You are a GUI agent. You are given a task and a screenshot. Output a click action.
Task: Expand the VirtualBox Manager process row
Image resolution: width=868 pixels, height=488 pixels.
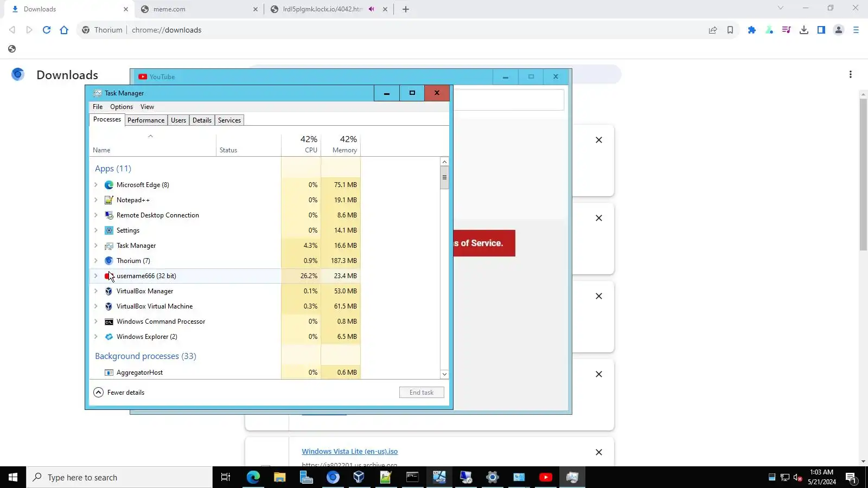point(96,291)
